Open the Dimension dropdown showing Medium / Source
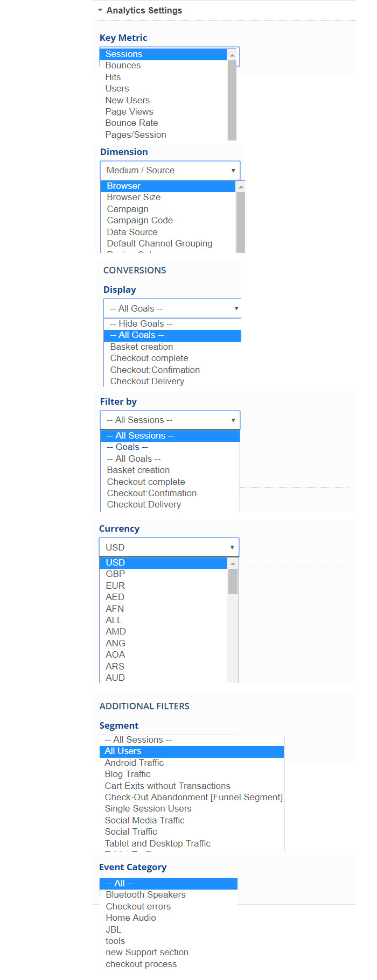The width and height of the screenshot is (377, 980). pyautogui.click(x=170, y=170)
